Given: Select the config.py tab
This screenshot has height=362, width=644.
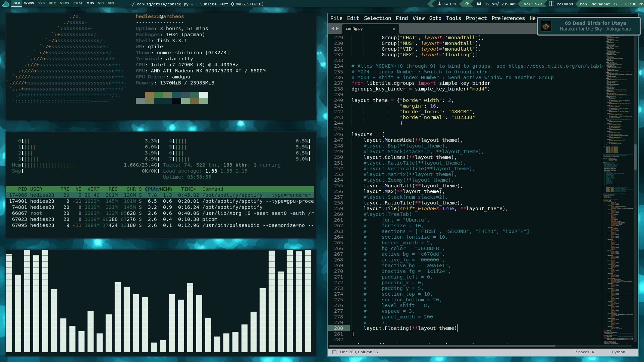Looking at the screenshot, I should point(370,28).
